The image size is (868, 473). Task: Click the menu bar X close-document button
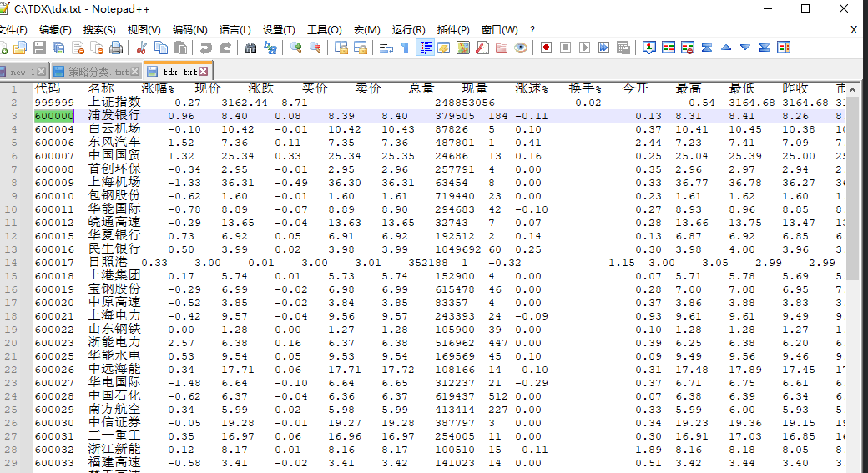coord(854,30)
